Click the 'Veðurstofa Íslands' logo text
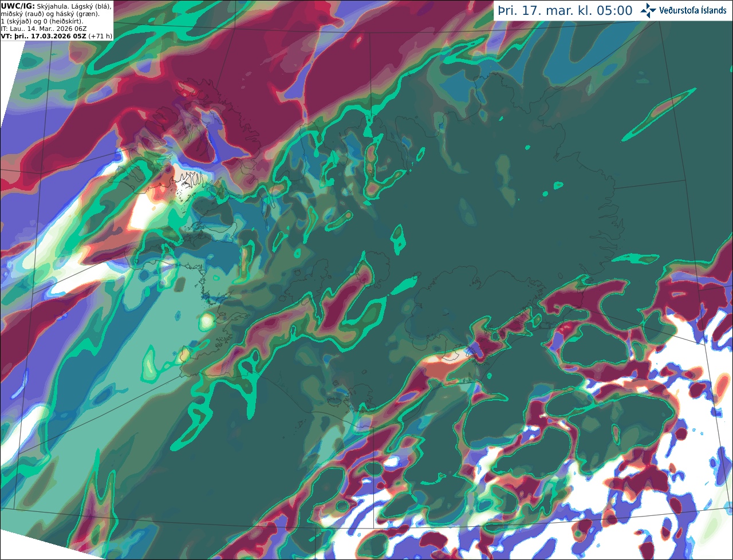 click(693, 11)
